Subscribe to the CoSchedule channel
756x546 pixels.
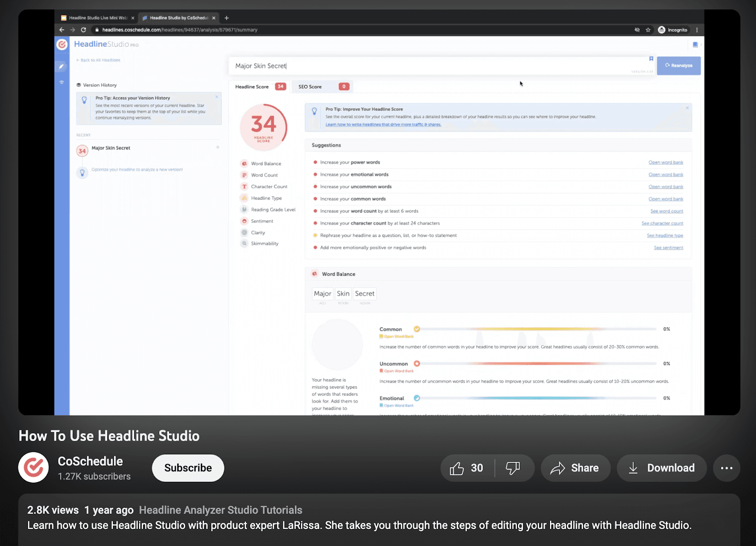click(188, 468)
